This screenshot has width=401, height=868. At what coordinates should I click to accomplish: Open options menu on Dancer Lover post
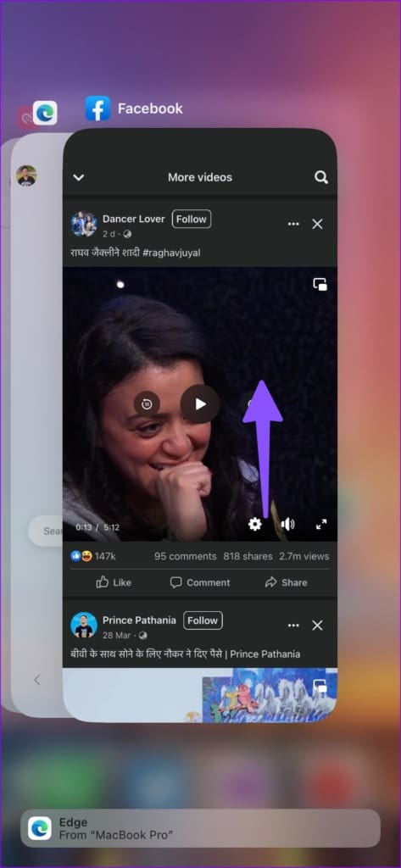pos(293,224)
